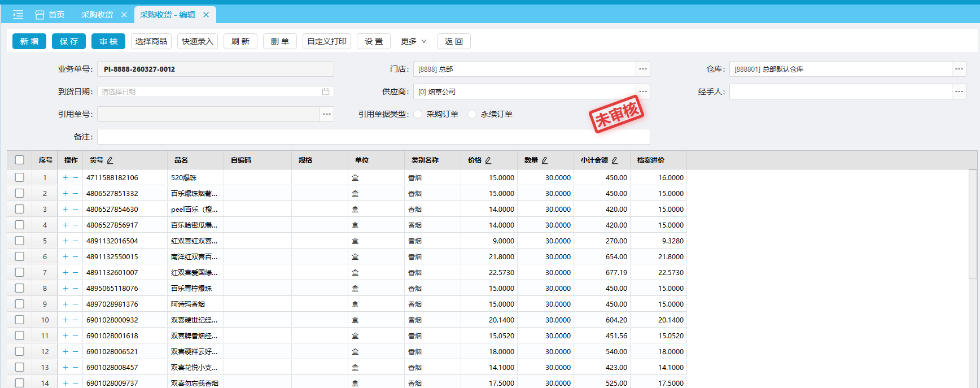Open the 供应商 lookup ellipsis button
The height and width of the screenshot is (388, 980).
pyautogui.click(x=643, y=91)
